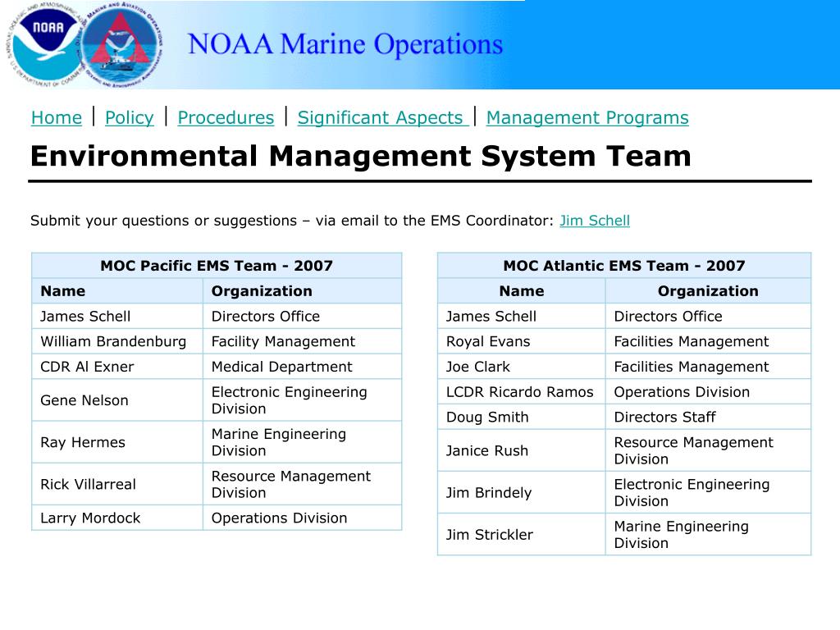Select James Schell in the Atlantic table
The height and width of the screenshot is (630, 840).
(x=521, y=316)
